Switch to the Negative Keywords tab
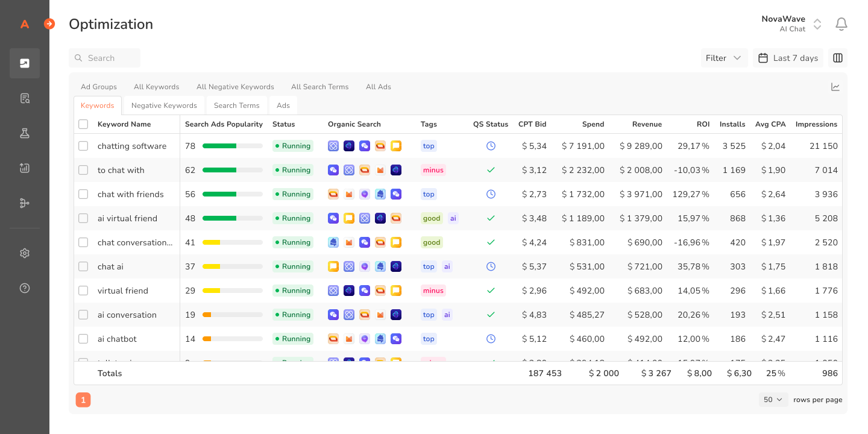 click(x=164, y=105)
